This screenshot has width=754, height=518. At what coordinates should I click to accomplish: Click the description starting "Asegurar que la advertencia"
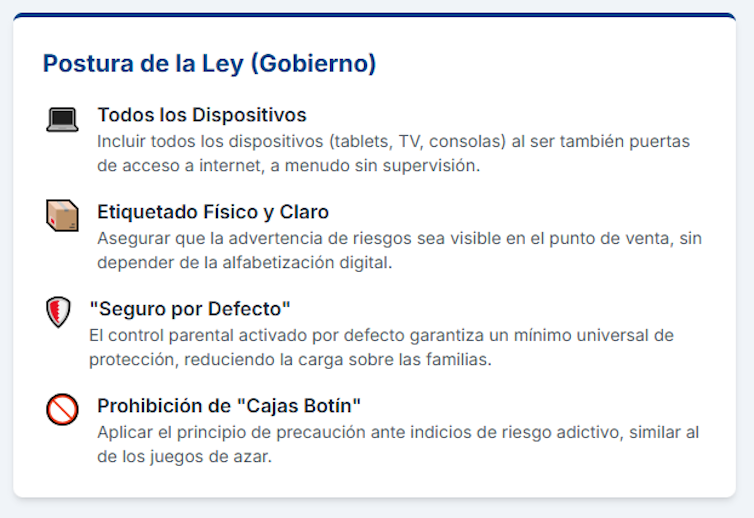(397, 250)
